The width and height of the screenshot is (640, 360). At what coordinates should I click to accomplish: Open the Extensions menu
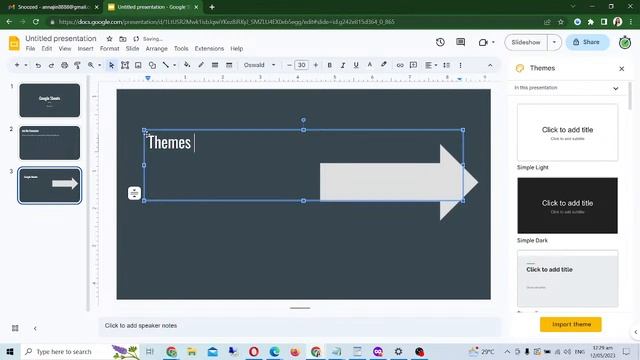(209, 49)
